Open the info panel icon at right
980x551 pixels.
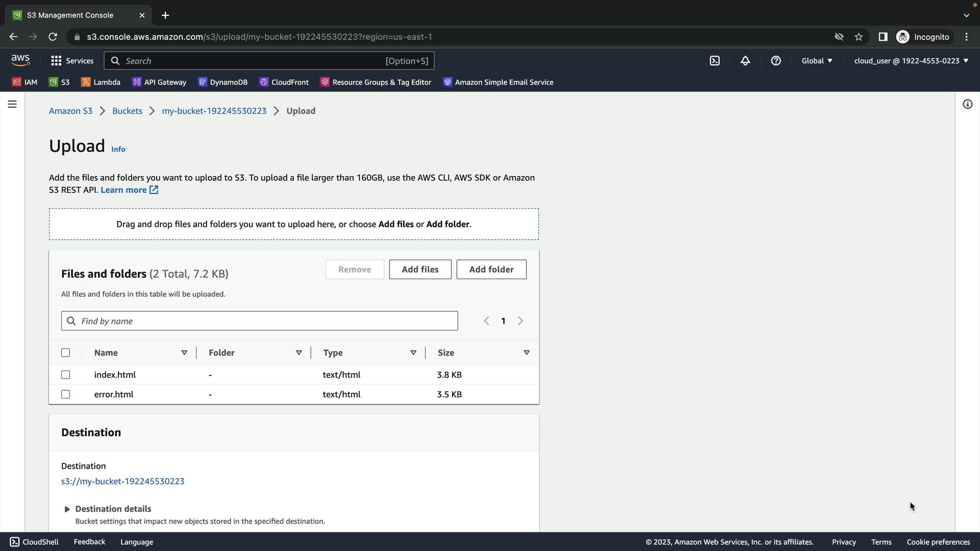[x=967, y=104]
